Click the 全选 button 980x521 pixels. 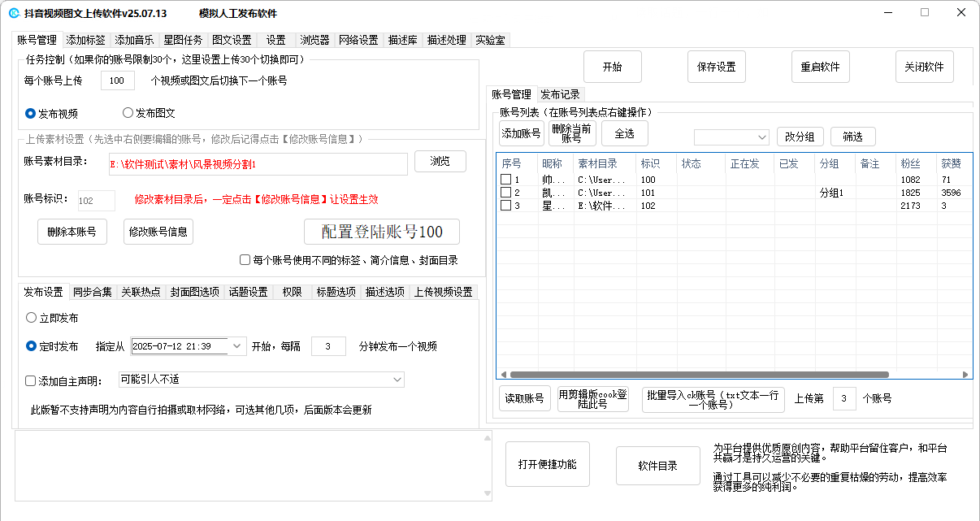point(625,133)
